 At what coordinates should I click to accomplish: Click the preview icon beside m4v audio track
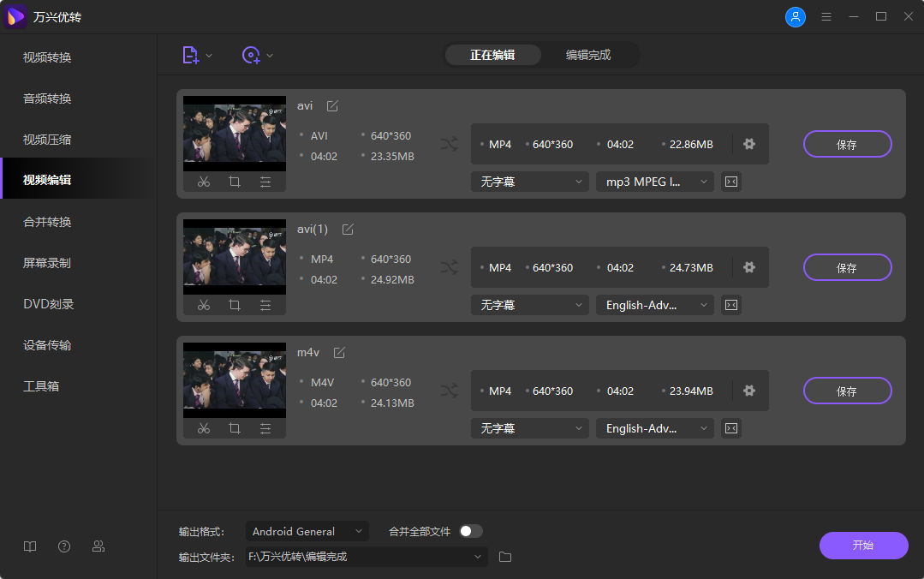click(x=730, y=428)
